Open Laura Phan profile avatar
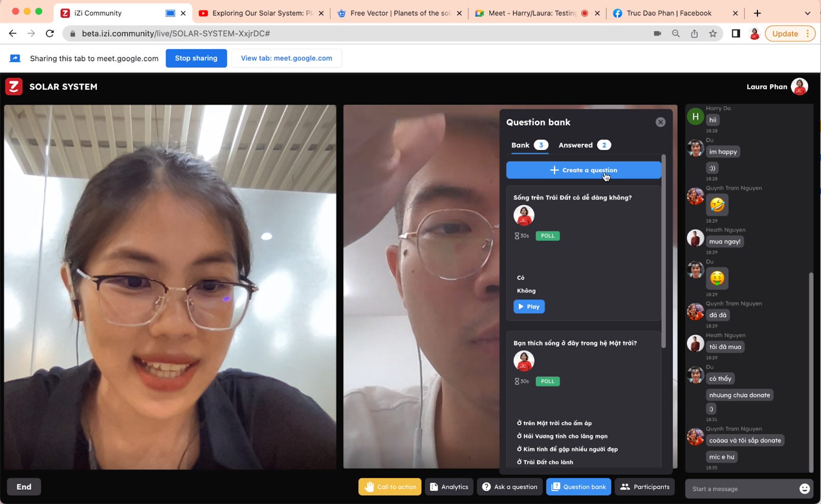This screenshot has height=504, width=821. [x=799, y=87]
